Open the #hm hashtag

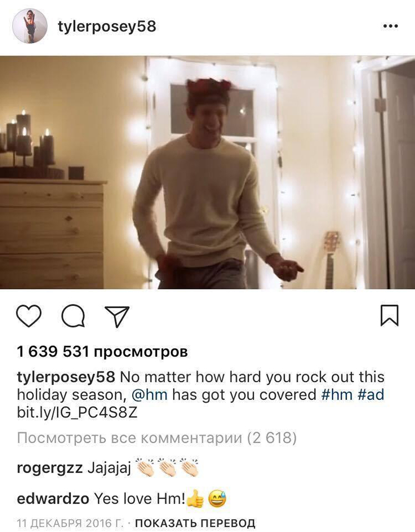tap(337, 395)
